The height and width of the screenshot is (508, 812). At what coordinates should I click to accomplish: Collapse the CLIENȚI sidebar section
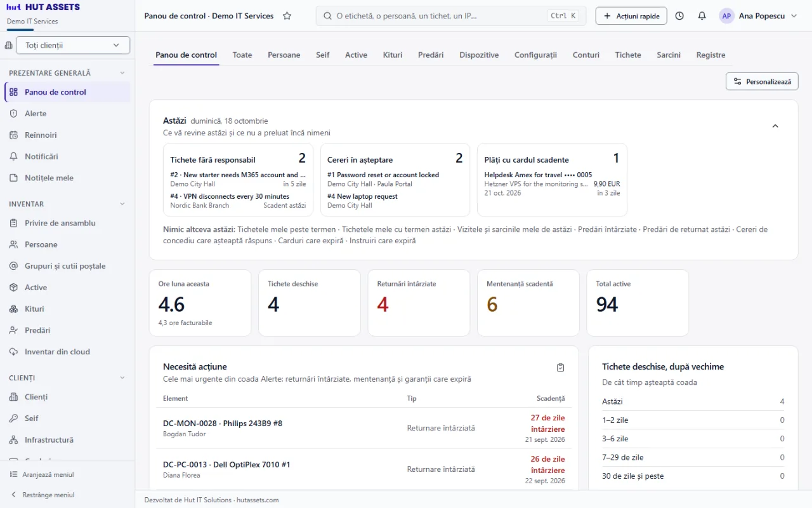[122, 378]
